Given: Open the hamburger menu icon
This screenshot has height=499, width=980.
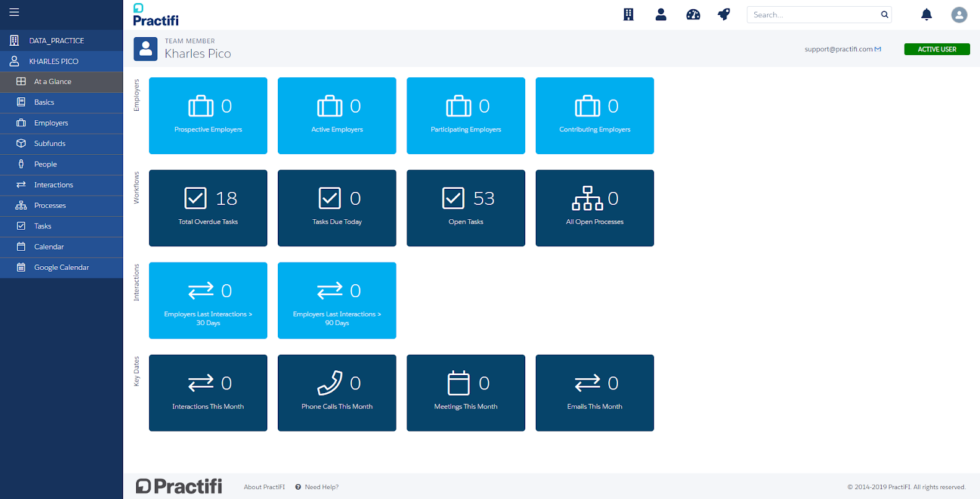Looking at the screenshot, I should point(14,12).
